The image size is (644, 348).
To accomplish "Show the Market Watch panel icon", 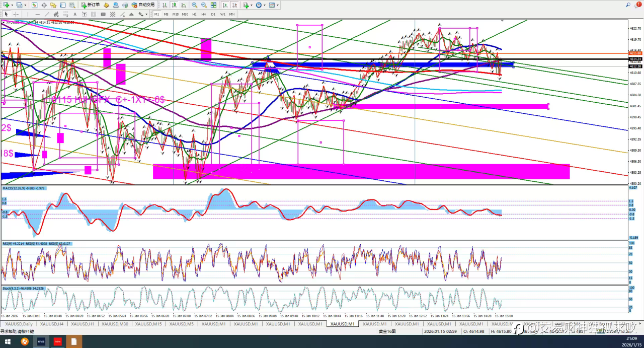I will 34,5.
